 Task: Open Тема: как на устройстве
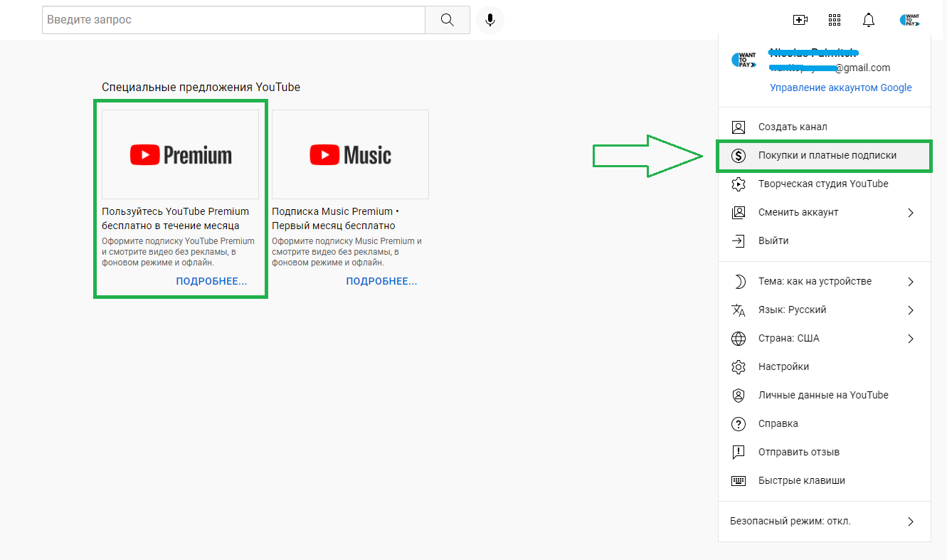825,281
